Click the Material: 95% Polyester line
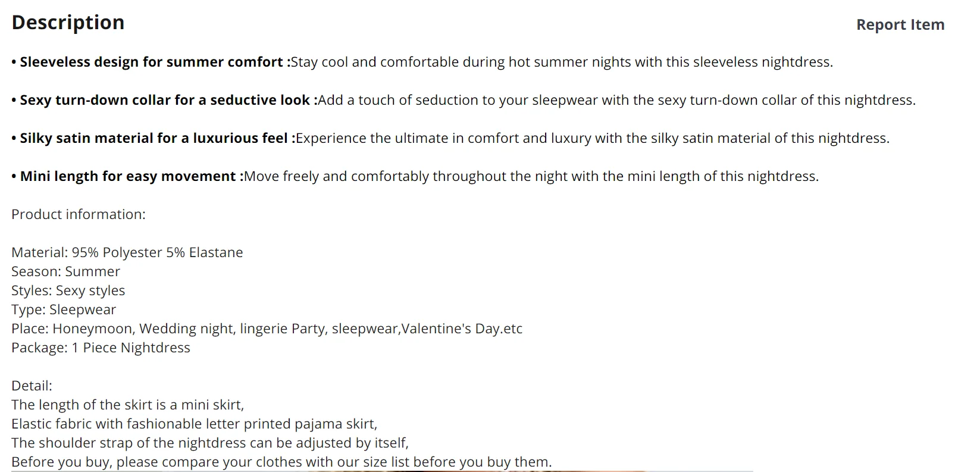Viewport: 980px width, 472px height. (127, 252)
